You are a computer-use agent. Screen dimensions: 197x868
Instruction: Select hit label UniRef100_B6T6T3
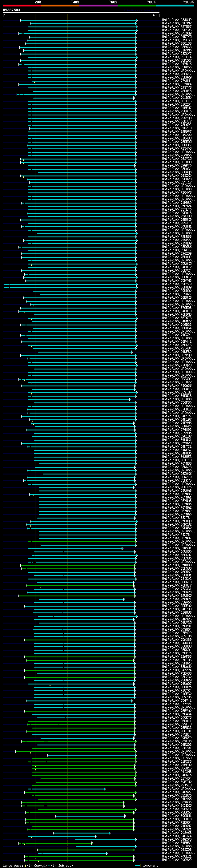coord(177,318)
